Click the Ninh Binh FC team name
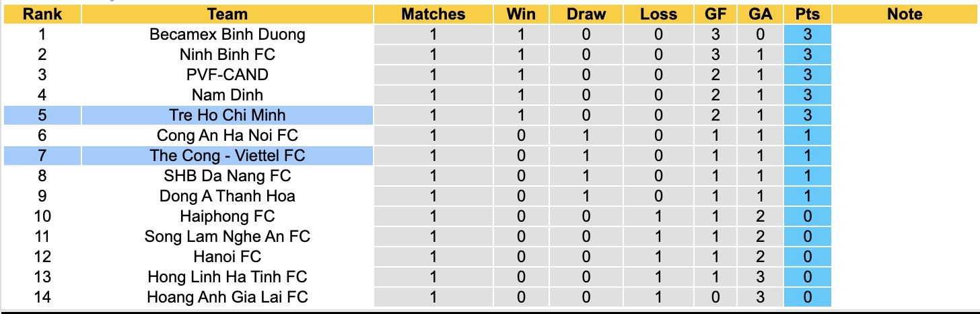Screen dimensions: 980x314 pyautogui.click(x=228, y=55)
